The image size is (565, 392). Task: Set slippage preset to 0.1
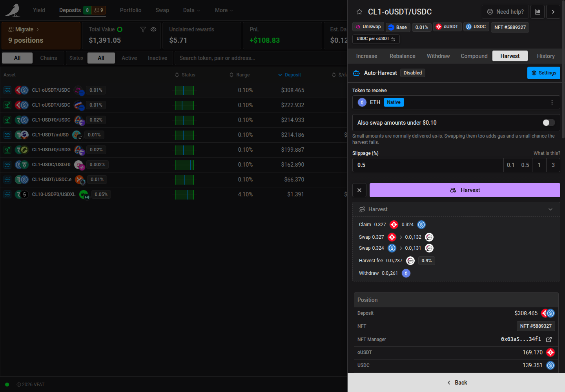coord(510,165)
